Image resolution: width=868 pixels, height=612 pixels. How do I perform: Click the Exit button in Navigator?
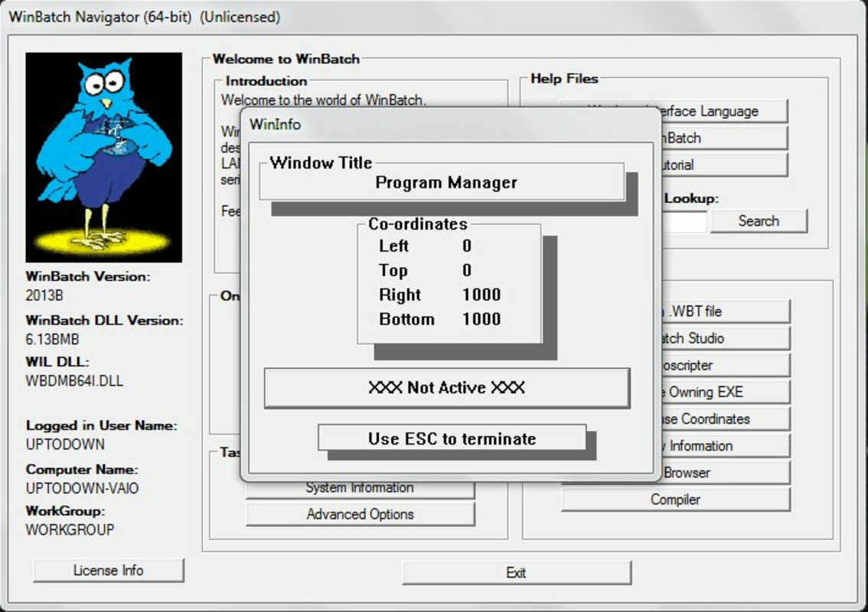click(517, 573)
